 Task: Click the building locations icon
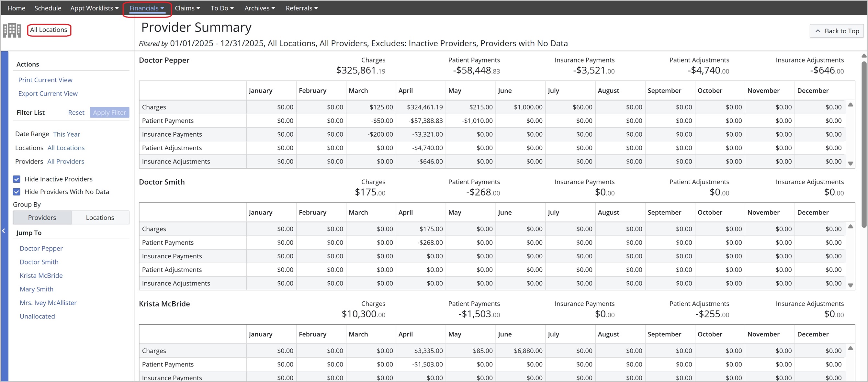coord(12,30)
